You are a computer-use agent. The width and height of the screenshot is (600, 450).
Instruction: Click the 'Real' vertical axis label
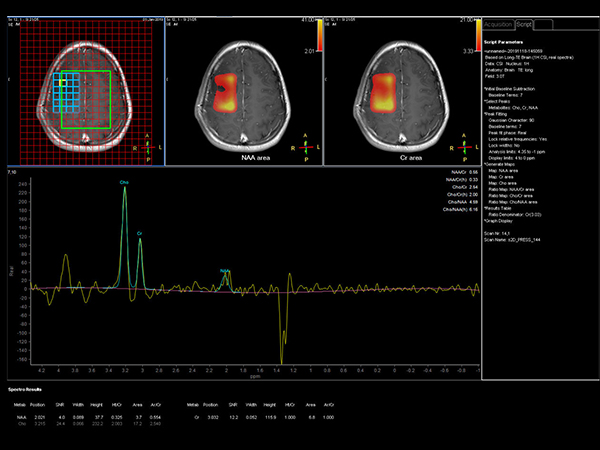point(11,271)
